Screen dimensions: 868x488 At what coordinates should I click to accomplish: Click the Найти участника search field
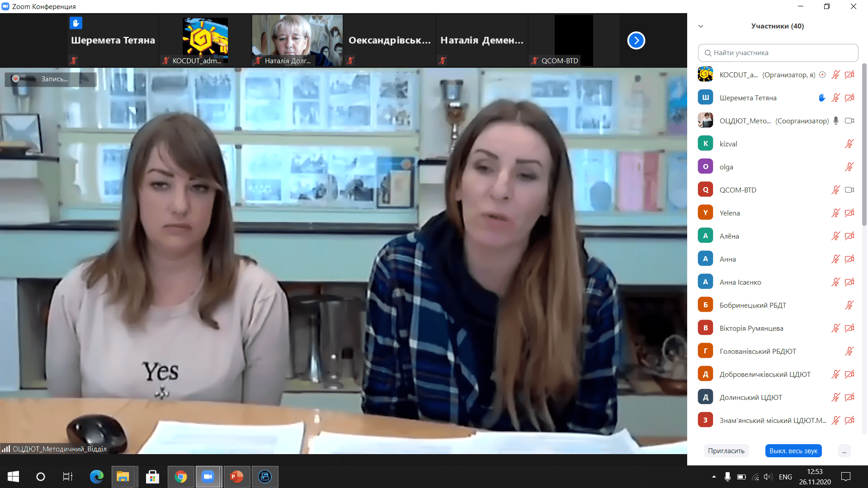[x=778, y=53]
